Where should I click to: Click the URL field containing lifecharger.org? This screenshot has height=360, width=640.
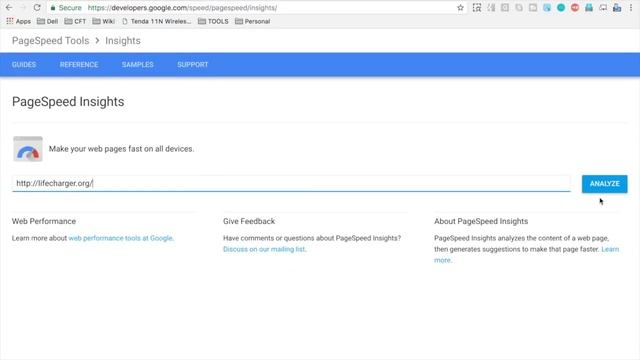291,183
